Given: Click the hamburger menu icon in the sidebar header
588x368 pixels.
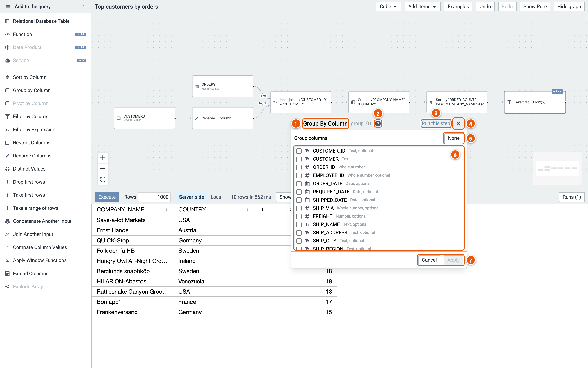Looking at the screenshot, I should 8,7.
